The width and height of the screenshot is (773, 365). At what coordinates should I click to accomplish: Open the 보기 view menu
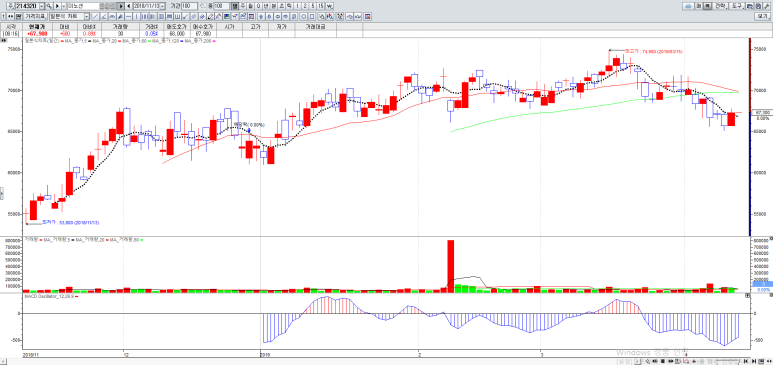tap(762, 16)
